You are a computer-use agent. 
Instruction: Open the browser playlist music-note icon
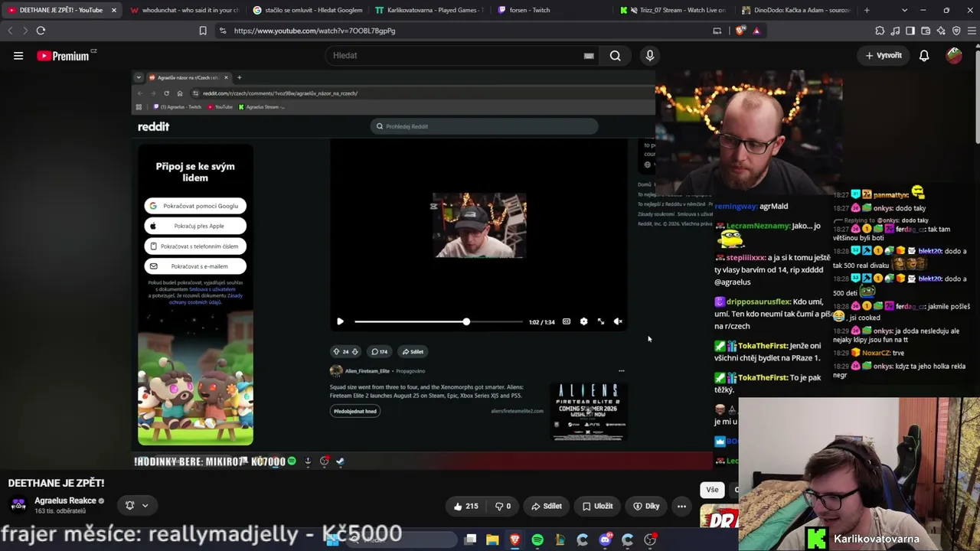pos(895,31)
